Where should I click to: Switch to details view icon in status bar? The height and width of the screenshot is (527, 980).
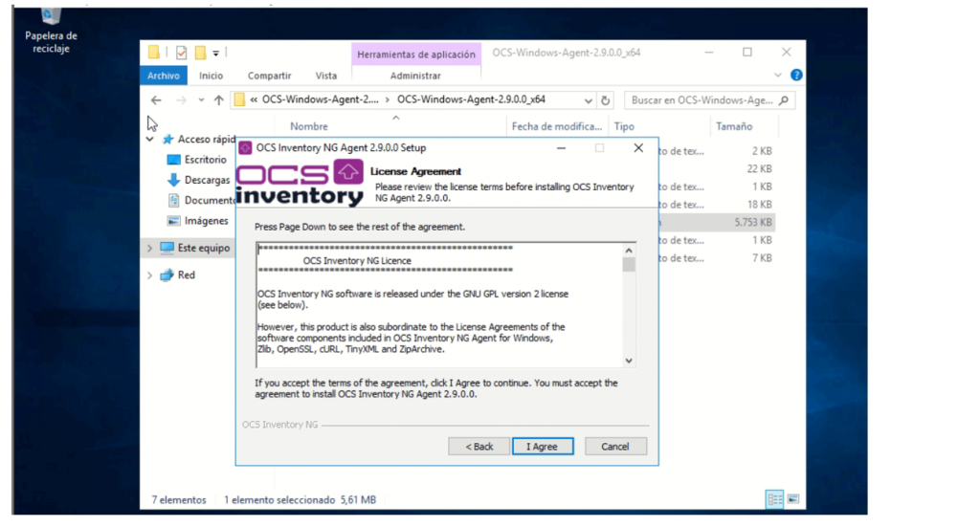coord(774,499)
